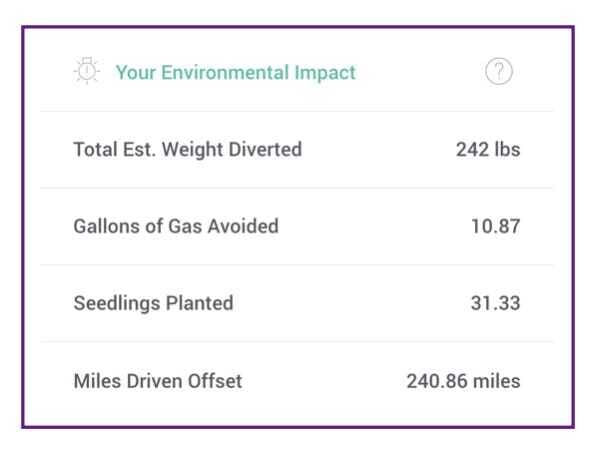
Task: Click the 10.87 gallons value
Action: 496,226
